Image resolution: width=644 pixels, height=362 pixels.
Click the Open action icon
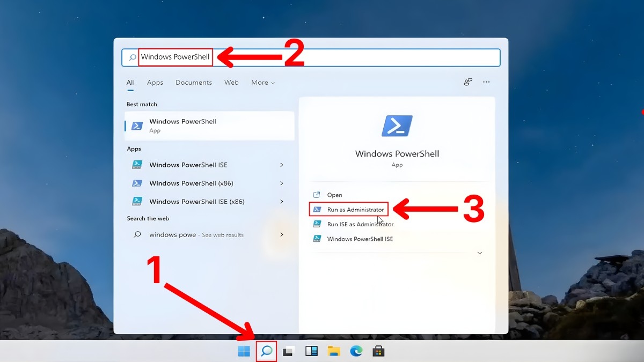pos(317,195)
